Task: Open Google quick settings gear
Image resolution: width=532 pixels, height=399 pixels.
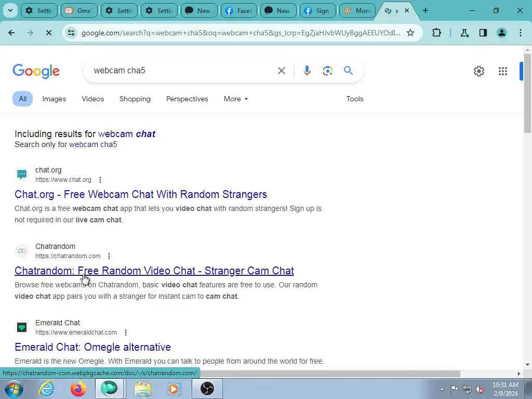Action: coord(478,71)
